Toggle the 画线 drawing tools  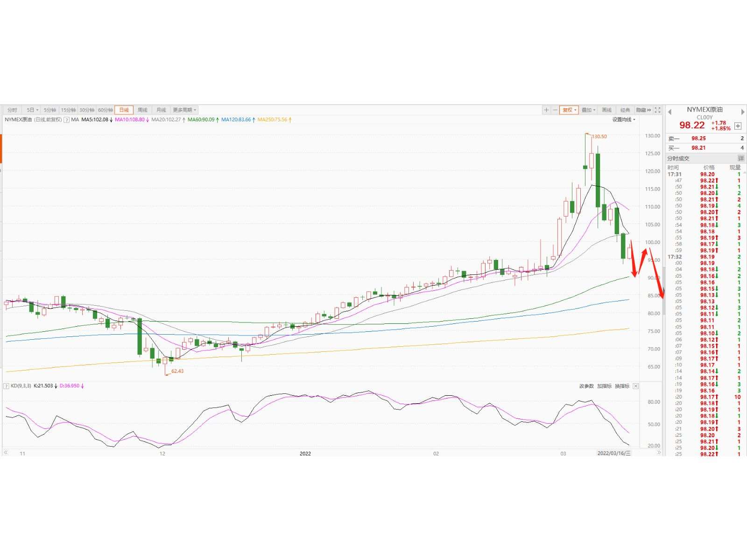606,110
